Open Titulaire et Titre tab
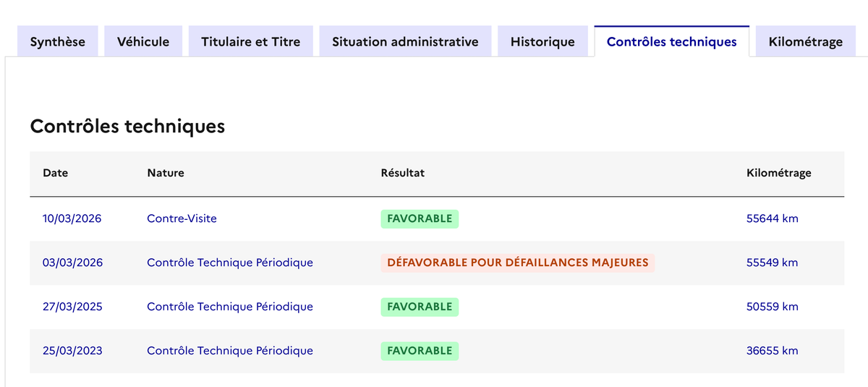 (250, 42)
